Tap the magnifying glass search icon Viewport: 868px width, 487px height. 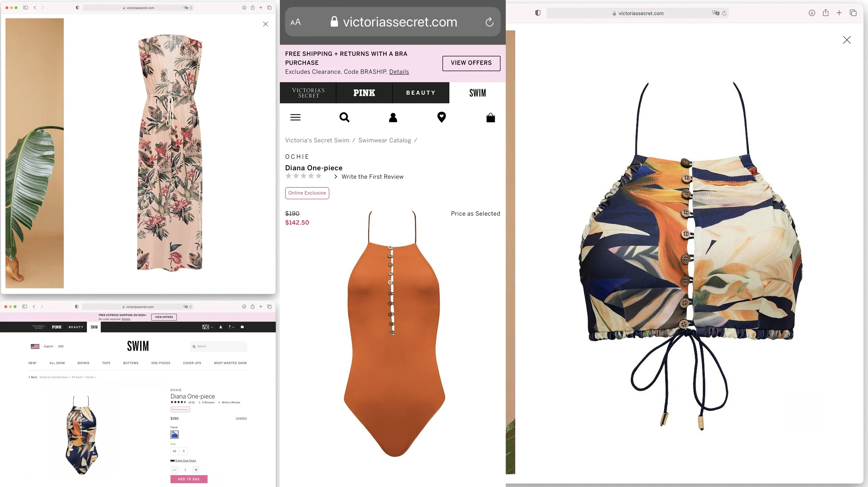(344, 117)
